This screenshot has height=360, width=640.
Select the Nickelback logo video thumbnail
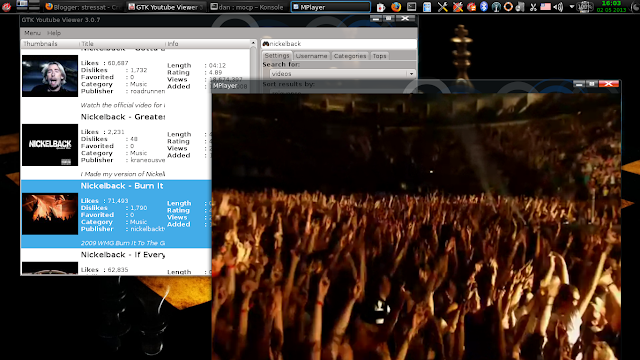50,145
